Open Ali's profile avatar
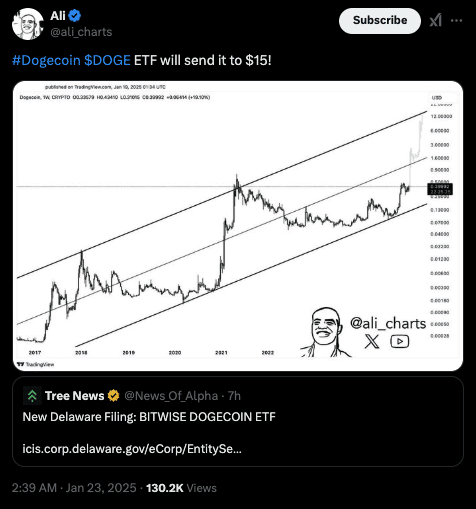 click(x=28, y=24)
